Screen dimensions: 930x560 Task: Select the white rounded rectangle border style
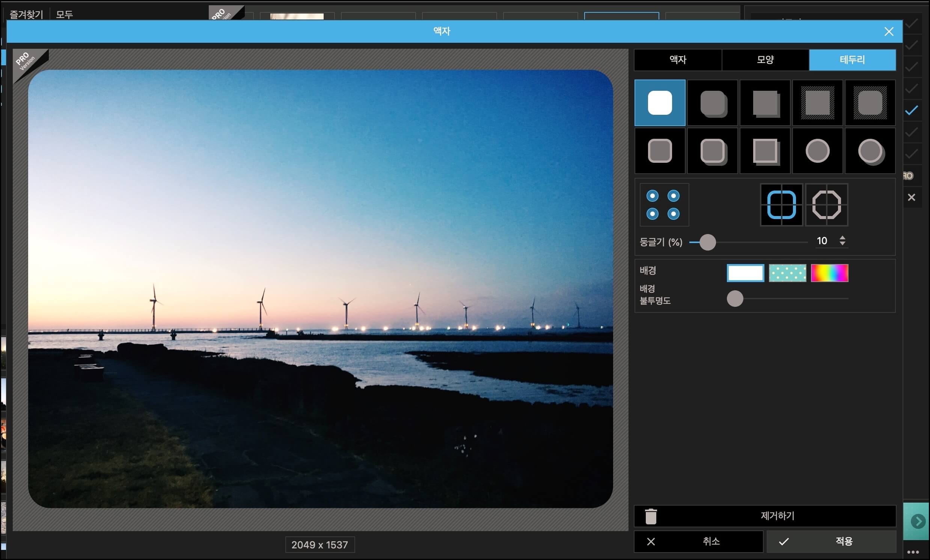click(x=660, y=102)
